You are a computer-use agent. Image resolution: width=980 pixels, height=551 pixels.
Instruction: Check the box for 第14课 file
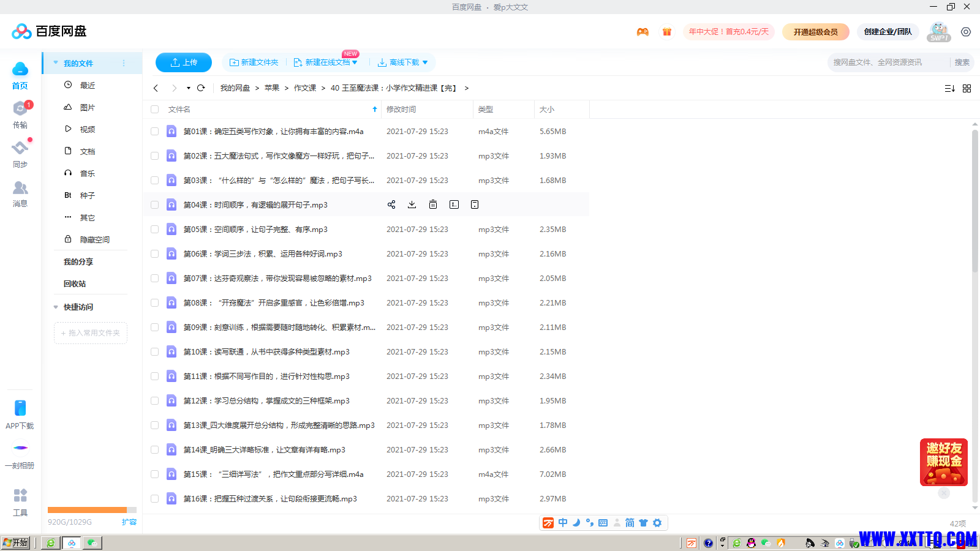click(155, 450)
